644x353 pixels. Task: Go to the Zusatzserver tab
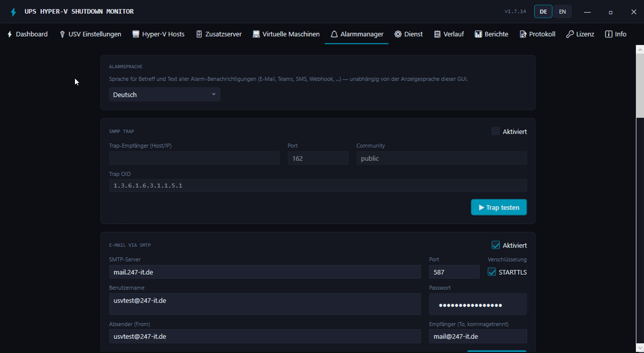219,34
